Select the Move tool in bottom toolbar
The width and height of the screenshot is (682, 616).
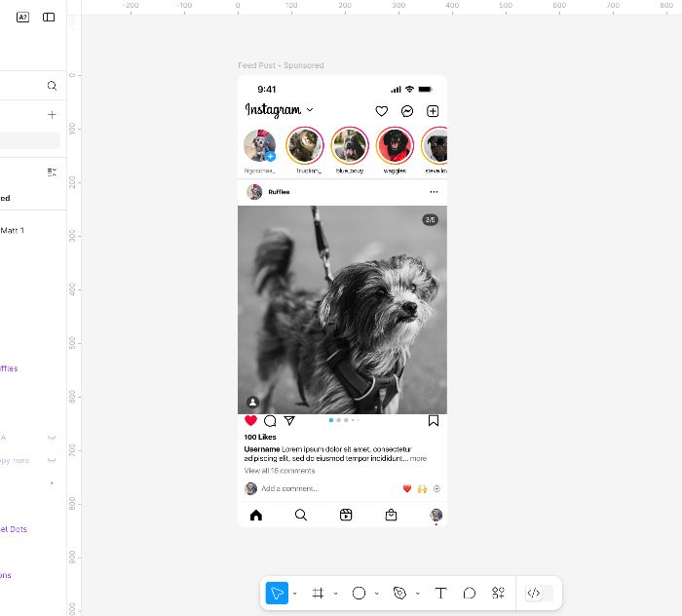(x=277, y=593)
